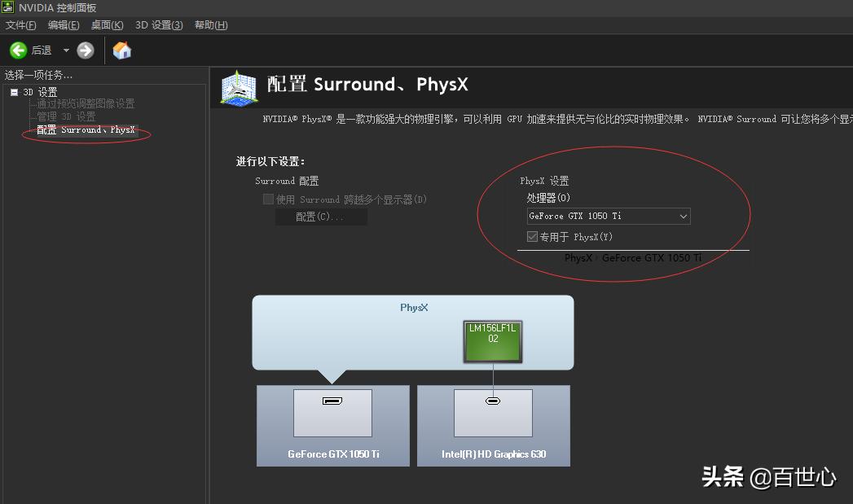Click the NVIDIA logo in the title bar
This screenshot has height=504, width=853.
tap(7, 7)
